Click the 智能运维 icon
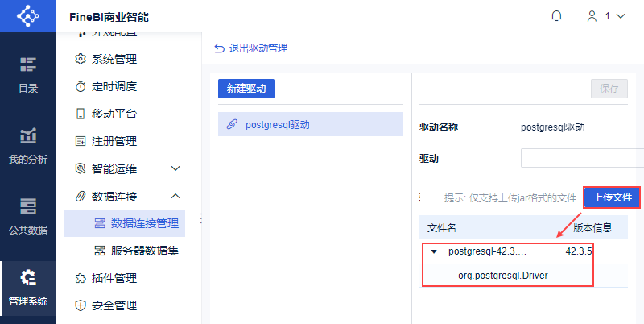 tap(80, 168)
